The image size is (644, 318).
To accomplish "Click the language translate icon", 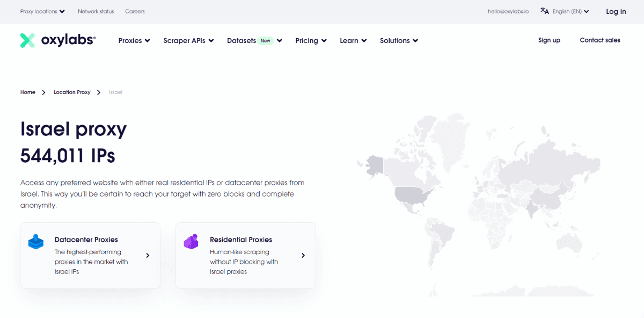I will point(545,11).
